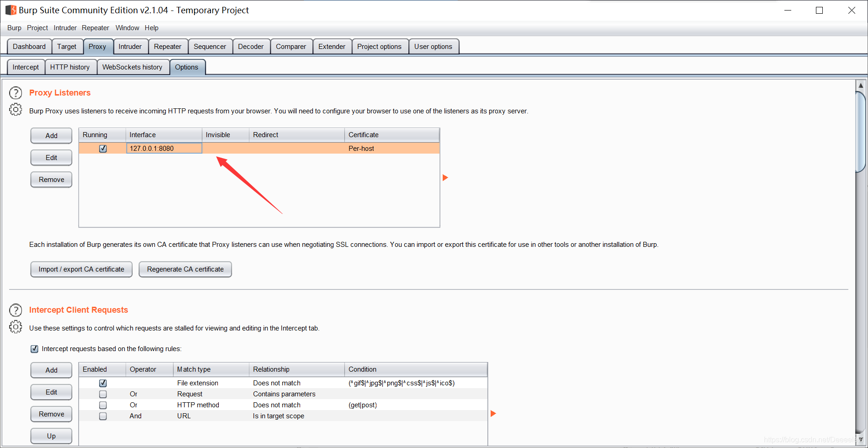Switch to the Intercept sub-tab
This screenshot has height=448, width=868.
26,67
